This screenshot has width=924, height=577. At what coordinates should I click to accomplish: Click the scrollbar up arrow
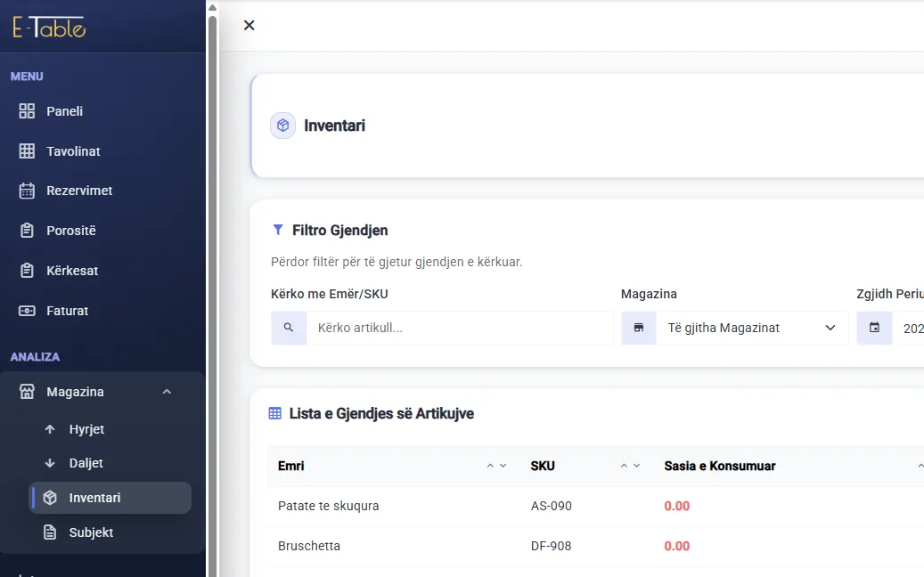213,8
